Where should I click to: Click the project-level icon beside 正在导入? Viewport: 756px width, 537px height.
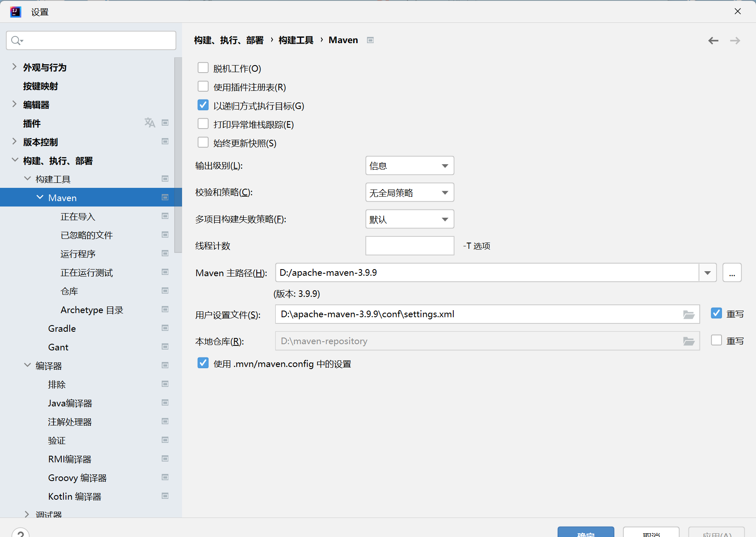pos(165,216)
